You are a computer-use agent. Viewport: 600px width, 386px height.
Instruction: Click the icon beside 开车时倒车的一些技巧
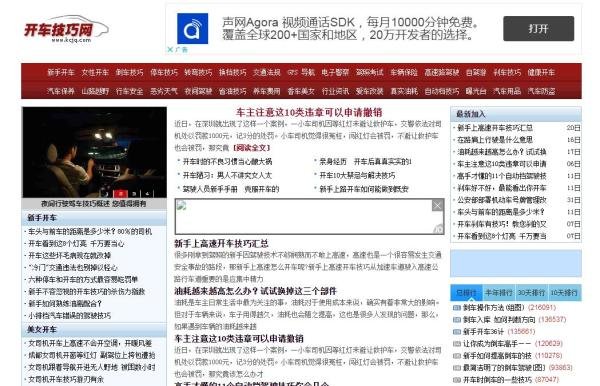tap(457, 380)
